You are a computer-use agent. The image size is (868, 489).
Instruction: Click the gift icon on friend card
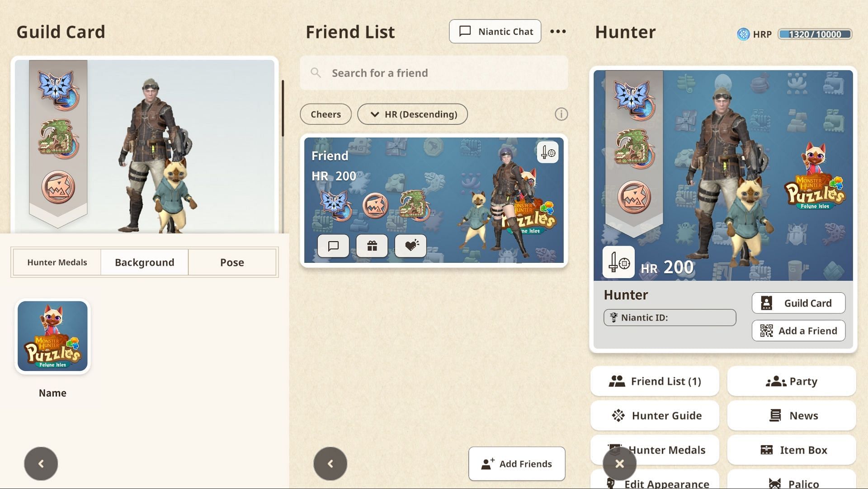coord(372,245)
